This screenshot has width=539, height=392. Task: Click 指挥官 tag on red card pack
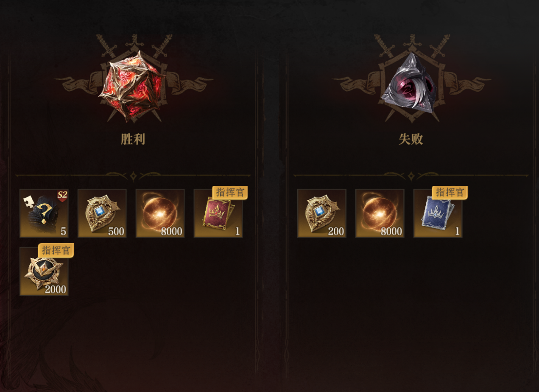tap(230, 193)
